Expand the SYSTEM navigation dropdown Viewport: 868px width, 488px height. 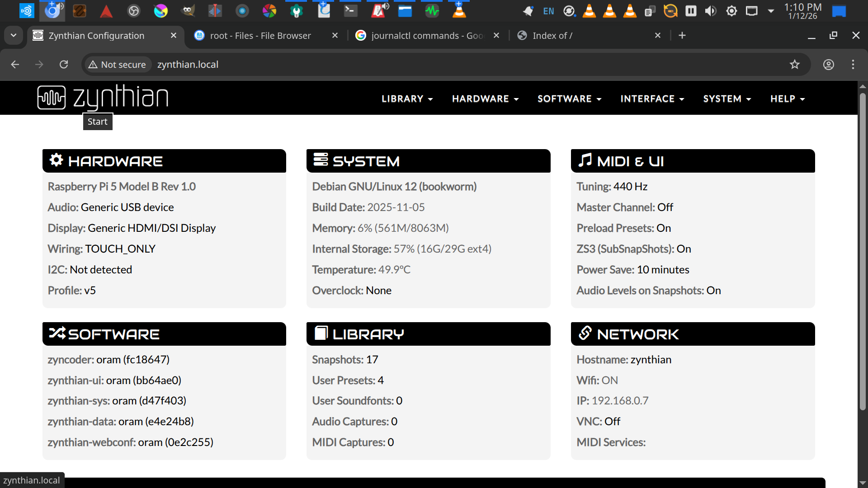point(727,99)
